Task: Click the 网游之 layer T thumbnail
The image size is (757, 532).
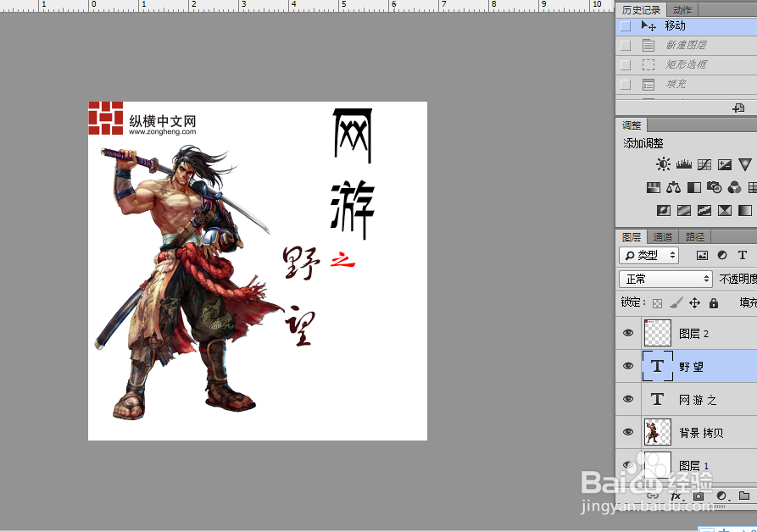Action: coord(657,399)
